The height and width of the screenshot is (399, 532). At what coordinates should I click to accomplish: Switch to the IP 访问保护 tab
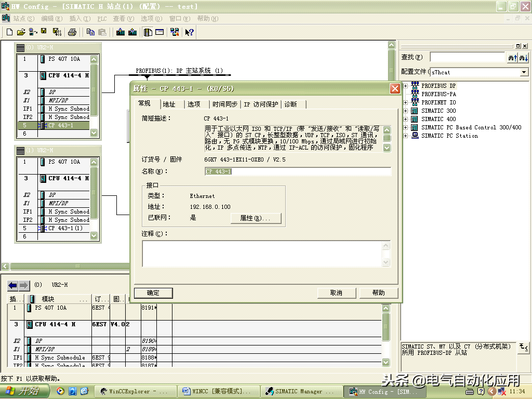pos(261,104)
